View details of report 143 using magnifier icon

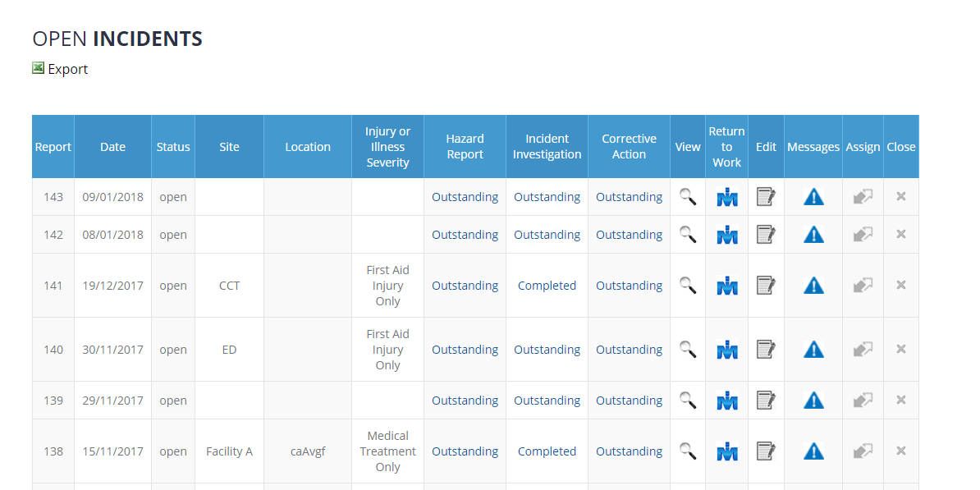(687, 196)
